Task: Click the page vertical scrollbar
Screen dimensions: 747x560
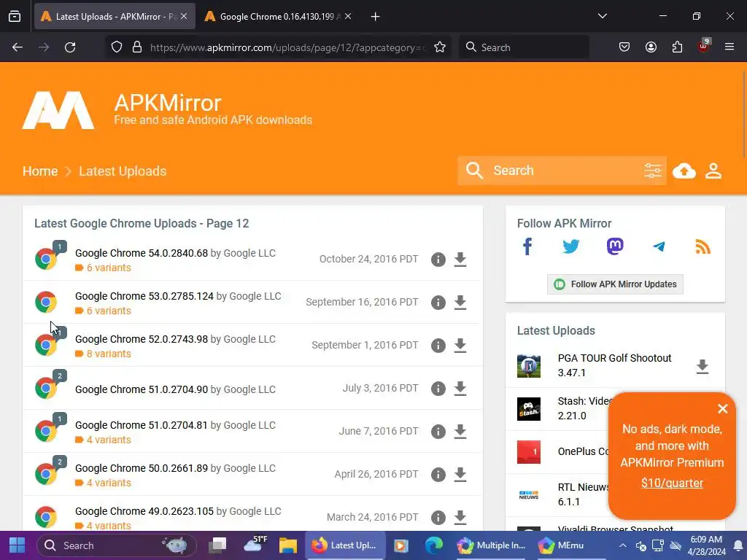Action: pos(744,114)
